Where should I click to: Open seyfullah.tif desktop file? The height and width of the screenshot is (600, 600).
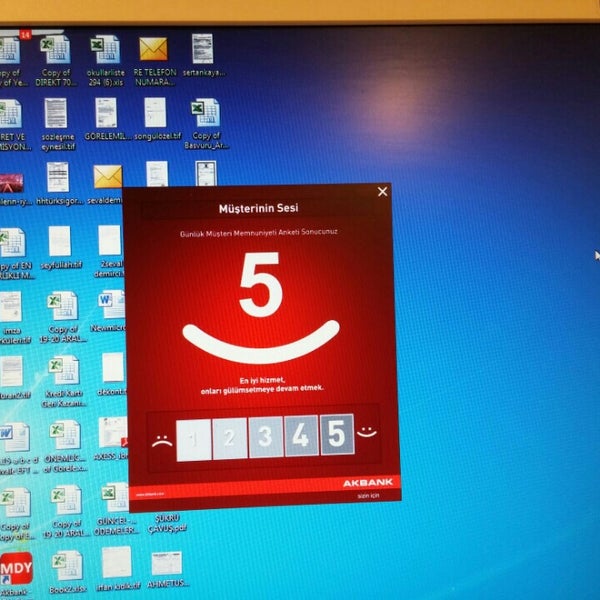tap(60, 248)
